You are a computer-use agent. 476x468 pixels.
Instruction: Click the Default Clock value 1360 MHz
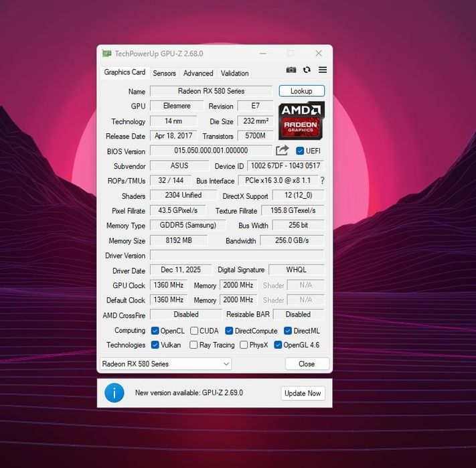[169, 300]
